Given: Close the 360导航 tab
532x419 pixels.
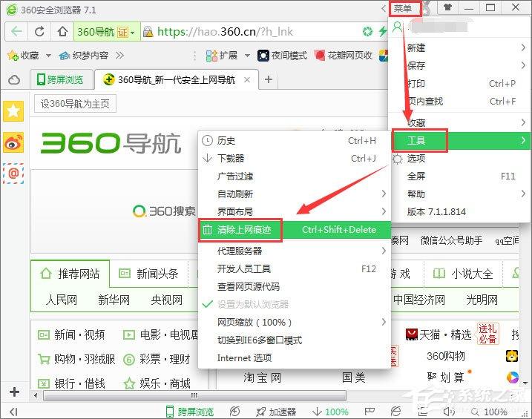Looking at the screenshot, I should (247, 80).
